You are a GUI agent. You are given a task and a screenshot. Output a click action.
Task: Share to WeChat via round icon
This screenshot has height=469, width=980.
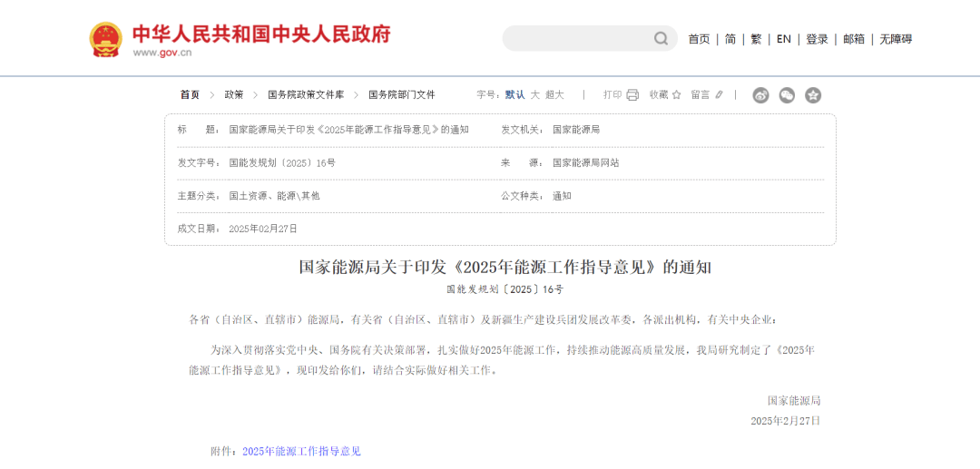(787, 95)
